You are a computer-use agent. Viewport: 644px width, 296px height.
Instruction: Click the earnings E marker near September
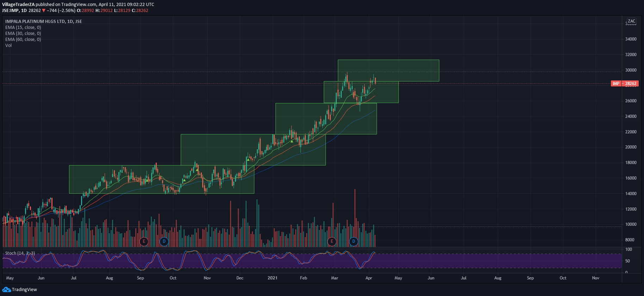click(144, 241)
